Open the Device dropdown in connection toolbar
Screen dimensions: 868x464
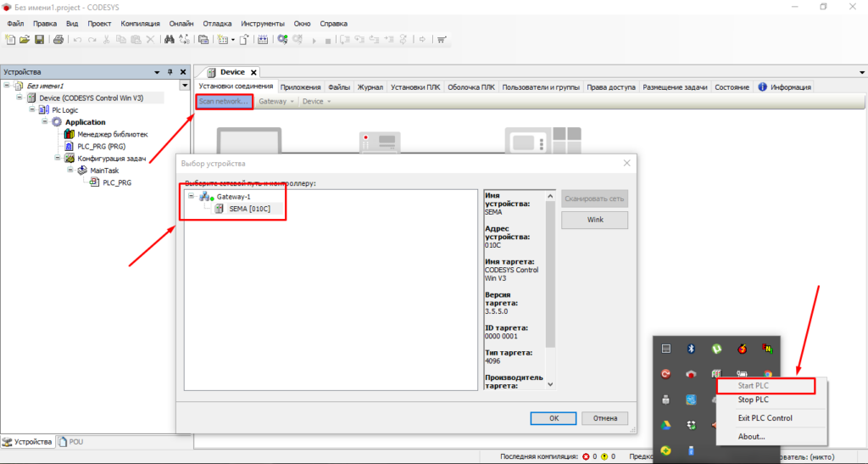coord(316,102)
